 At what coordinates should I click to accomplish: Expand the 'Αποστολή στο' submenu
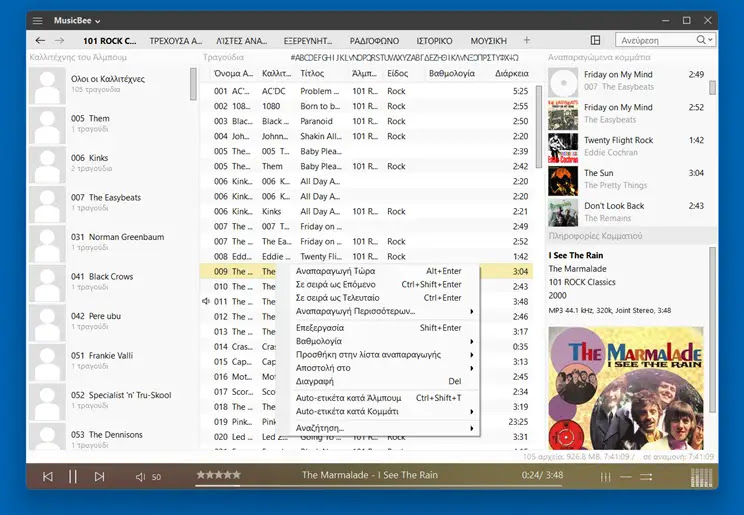472,368
